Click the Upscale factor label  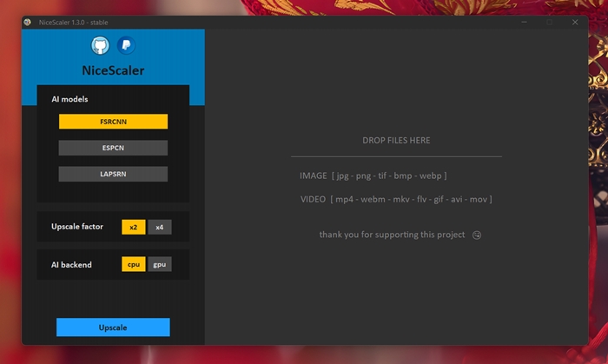(77, 227)
